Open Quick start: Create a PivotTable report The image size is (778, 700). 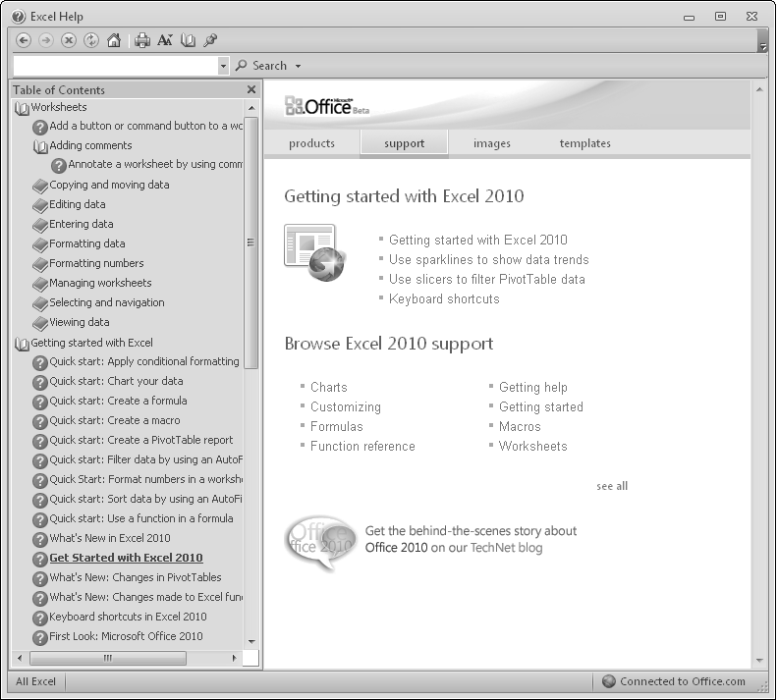point(140,440)
